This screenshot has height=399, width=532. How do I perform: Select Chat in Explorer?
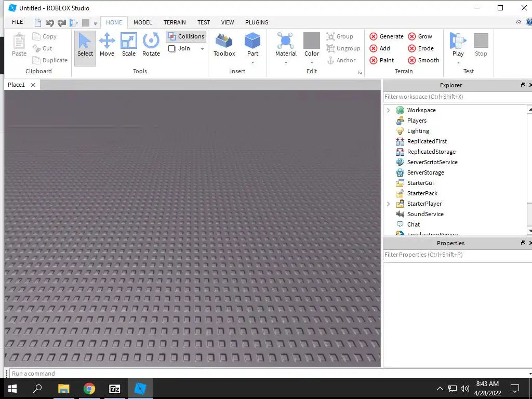(413, 224)
